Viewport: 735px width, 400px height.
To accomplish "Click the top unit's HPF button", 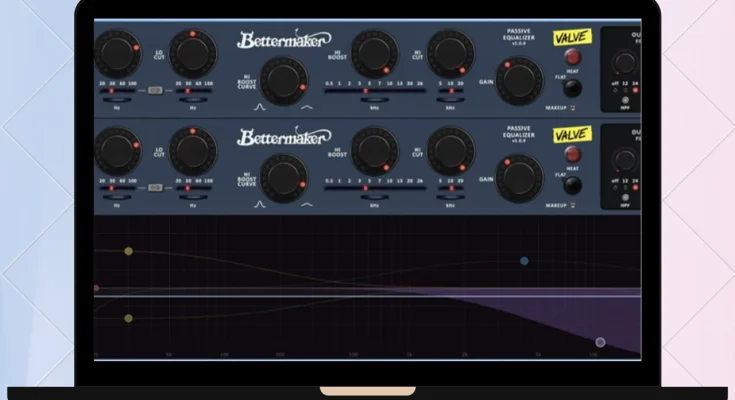I will (625, 101).
